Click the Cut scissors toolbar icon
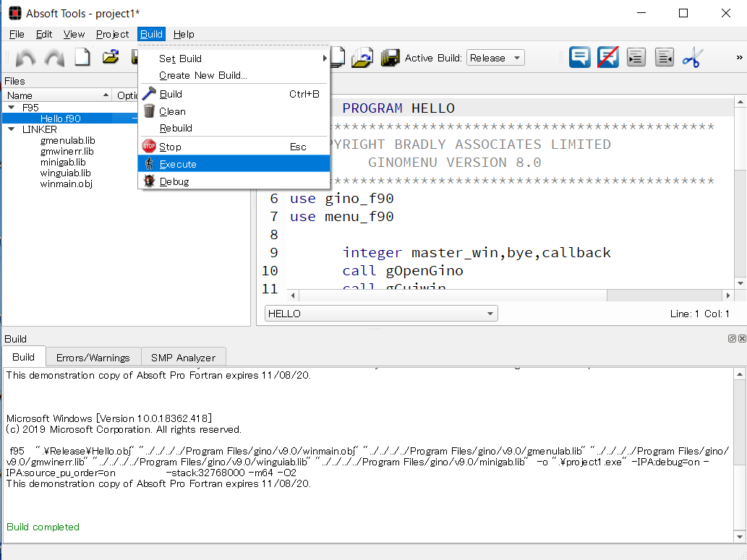 click(692, 58)
